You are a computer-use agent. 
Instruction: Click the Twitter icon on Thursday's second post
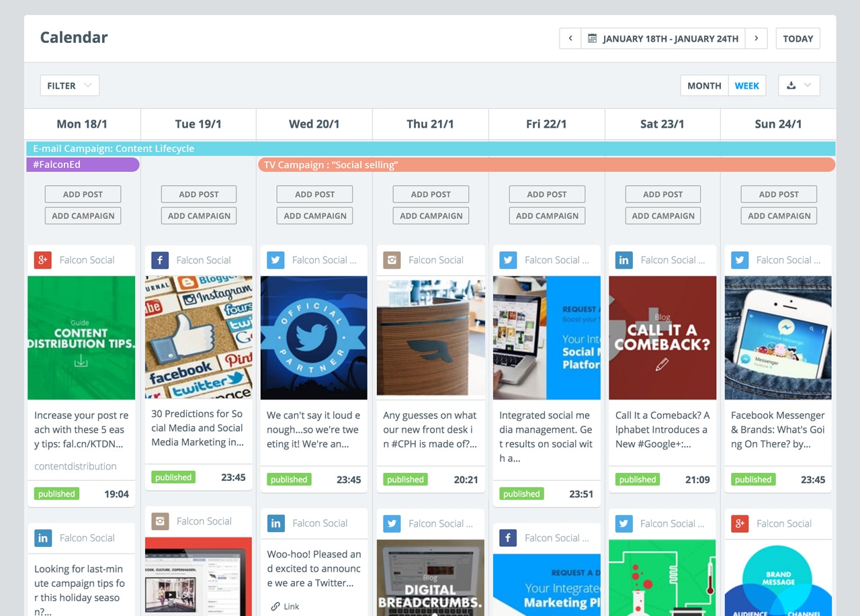(392, 523)
